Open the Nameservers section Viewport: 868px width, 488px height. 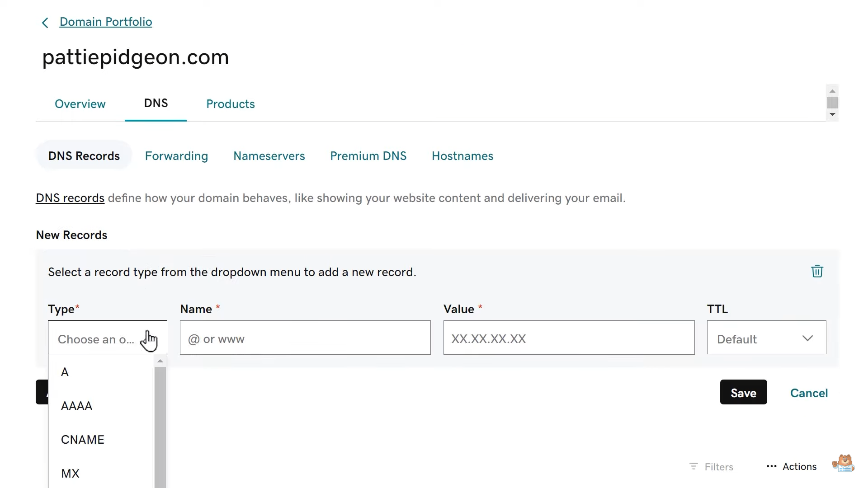tap(269, 156)
